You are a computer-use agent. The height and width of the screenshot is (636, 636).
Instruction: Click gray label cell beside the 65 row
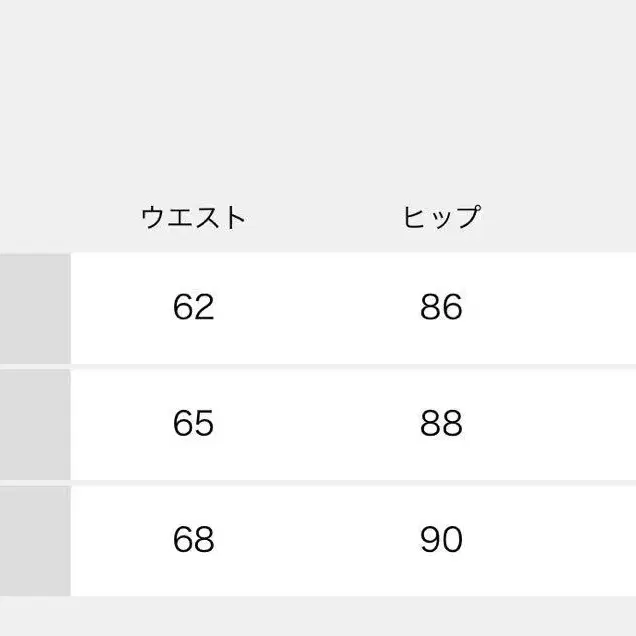[35, 424]
